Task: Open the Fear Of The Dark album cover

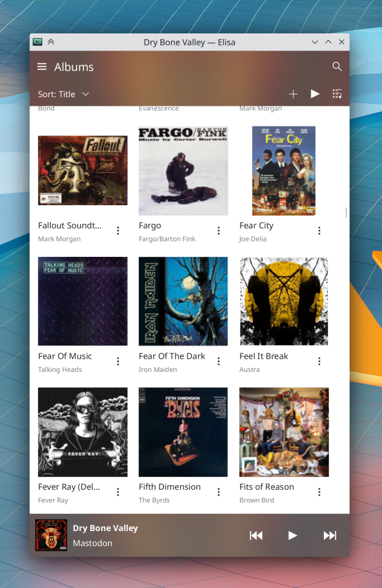Action: pos(183,301)
